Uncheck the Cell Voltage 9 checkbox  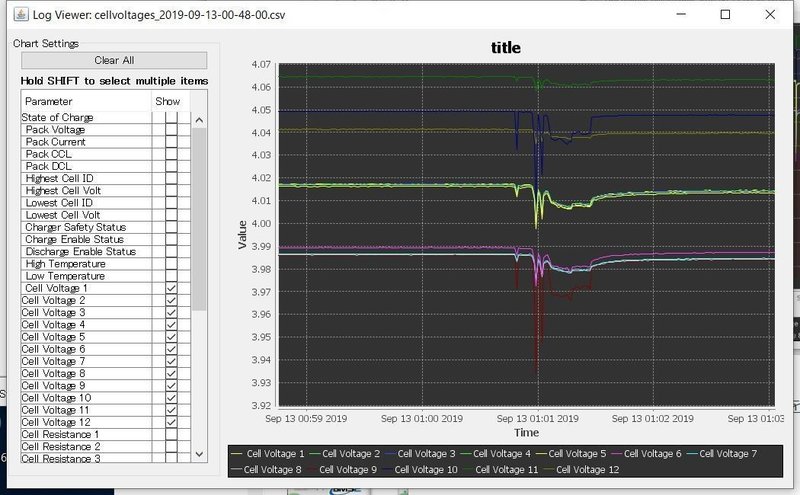pos(171,386)
